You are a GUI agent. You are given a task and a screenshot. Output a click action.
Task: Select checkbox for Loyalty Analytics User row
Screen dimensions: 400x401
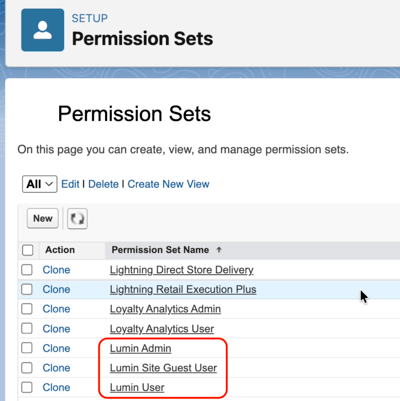27,329
